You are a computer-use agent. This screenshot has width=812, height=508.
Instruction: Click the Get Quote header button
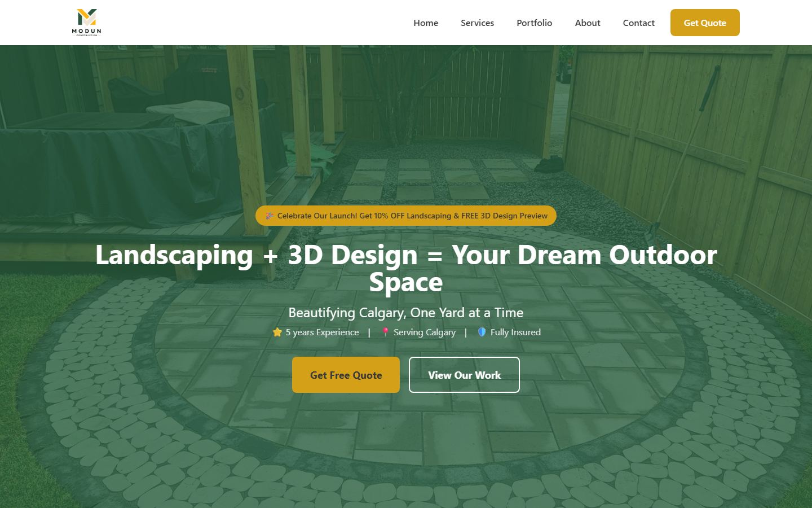pyautogui.click(x=705, y=23)
